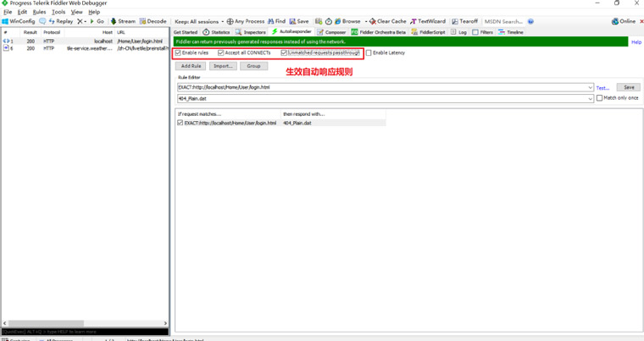Screen dimensions: 644x341
Task: Open the Rules menu
Action: point(40,12)
